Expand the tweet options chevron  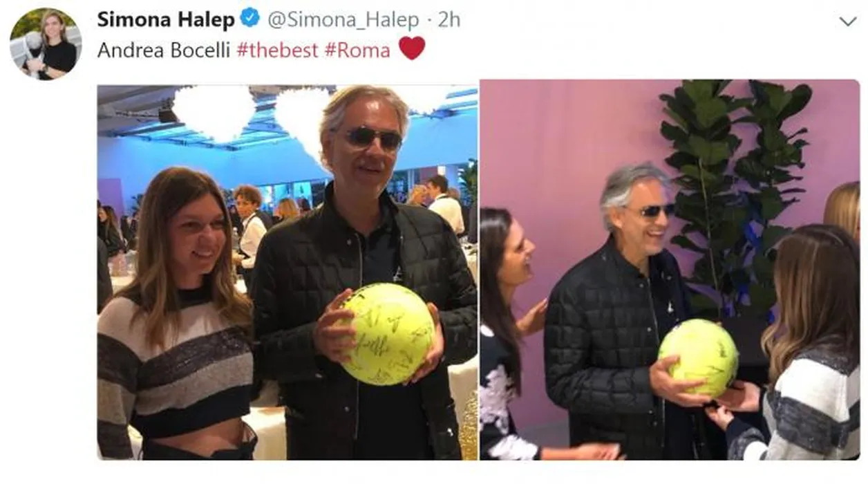[847, 21]
